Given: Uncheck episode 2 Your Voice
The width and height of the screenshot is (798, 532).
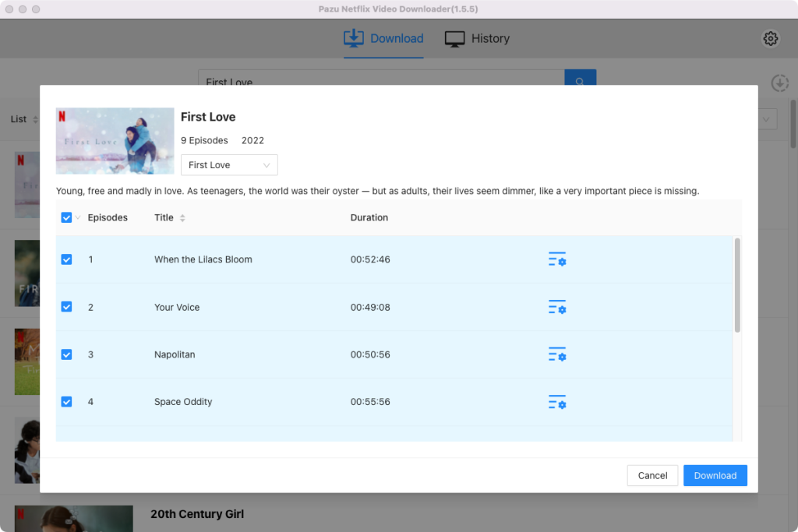Looking at the screenshot, I should click(x=66, y=307).
